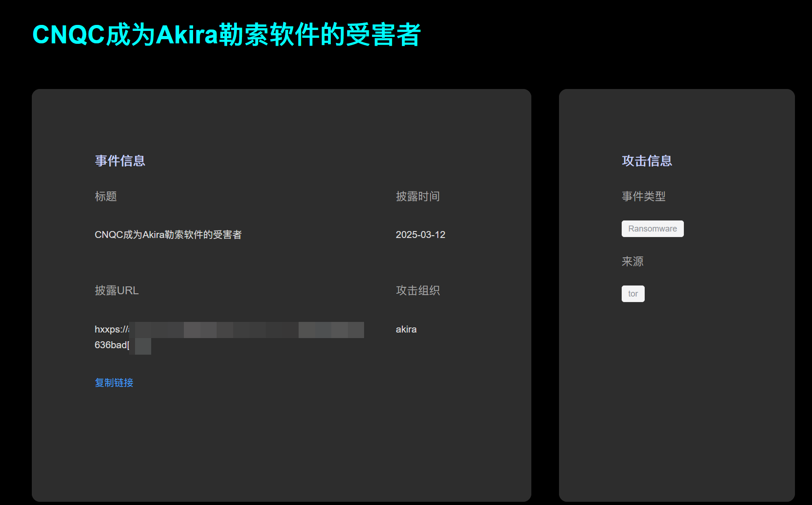Click the 披露URL field label
Image resolution: width=812 pixels, height=505 pixels.
(x=117, y=291)
